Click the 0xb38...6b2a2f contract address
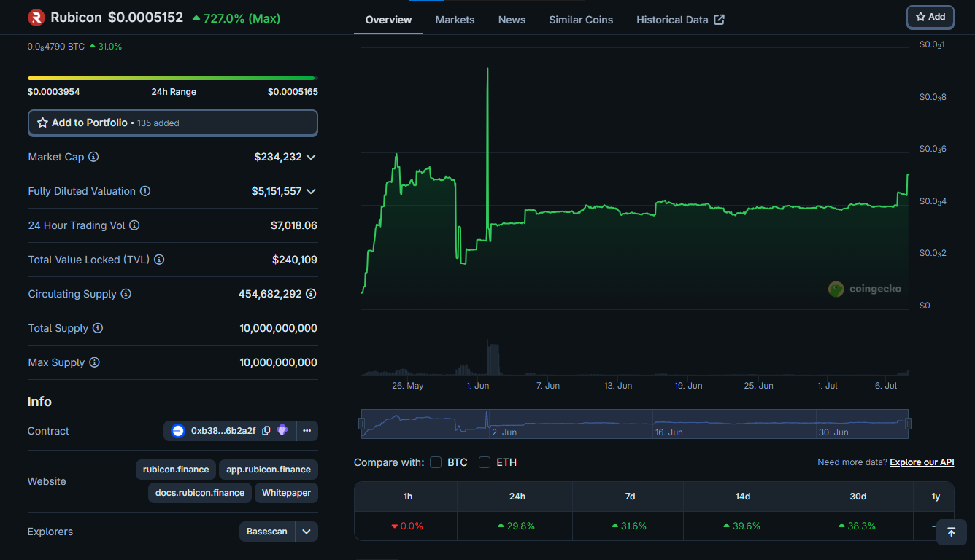Screen dimensions: 975x560 click(x=223, y=431)
